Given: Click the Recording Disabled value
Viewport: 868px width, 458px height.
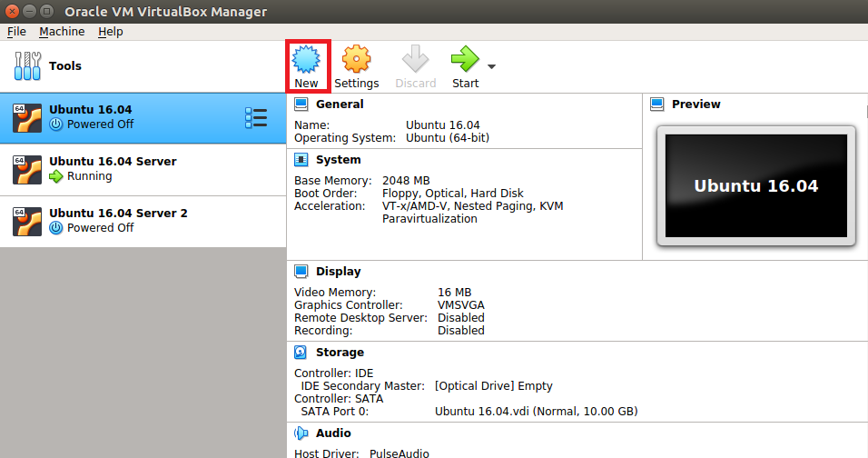Looking at the screenshot, I should (x=460, y=331).
